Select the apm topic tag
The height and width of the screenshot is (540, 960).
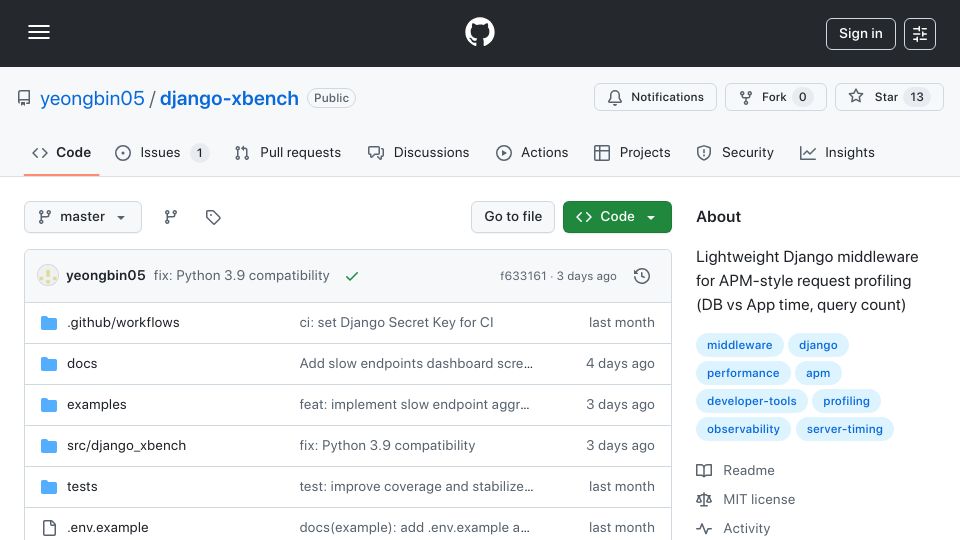[818, 373]
